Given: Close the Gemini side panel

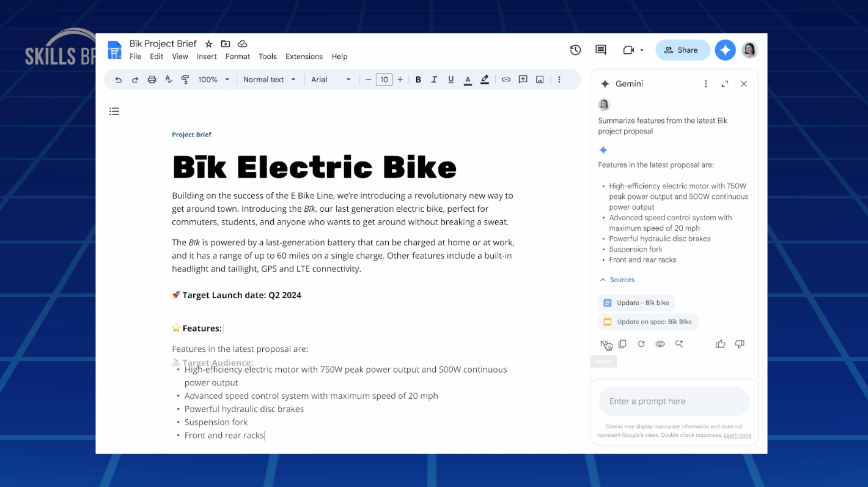Looking at the screenshot, I should click(x=744, y=84).
